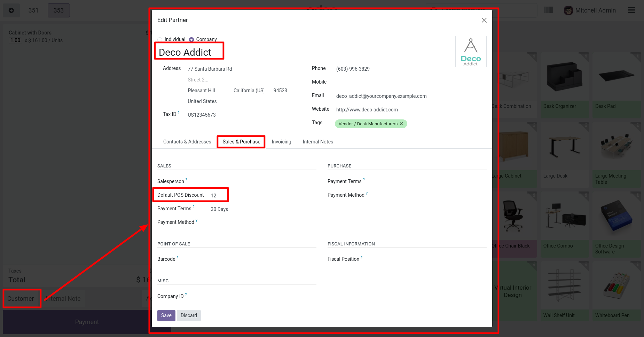Select the Office Design Software product
Screen dimensions: 644x337
click(616, 224)
